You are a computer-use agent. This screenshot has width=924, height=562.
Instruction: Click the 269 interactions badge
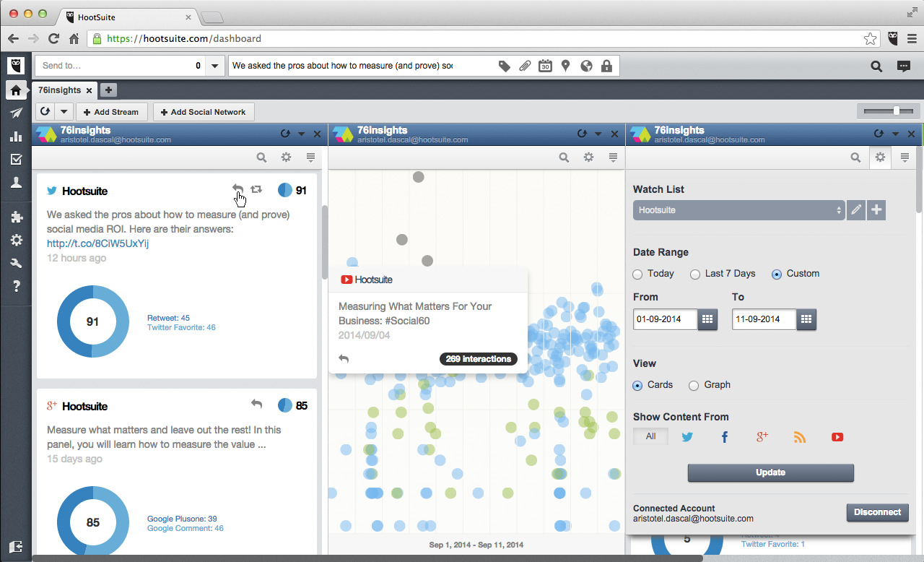(478, 359)
